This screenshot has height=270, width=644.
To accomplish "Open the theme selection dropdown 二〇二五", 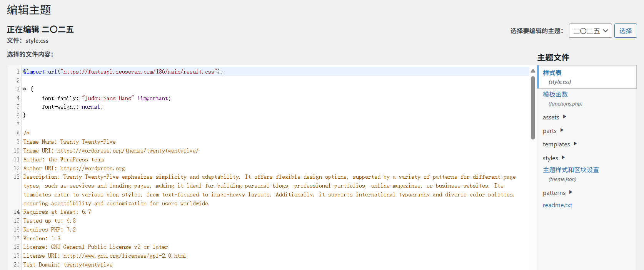I will point(590,31).
